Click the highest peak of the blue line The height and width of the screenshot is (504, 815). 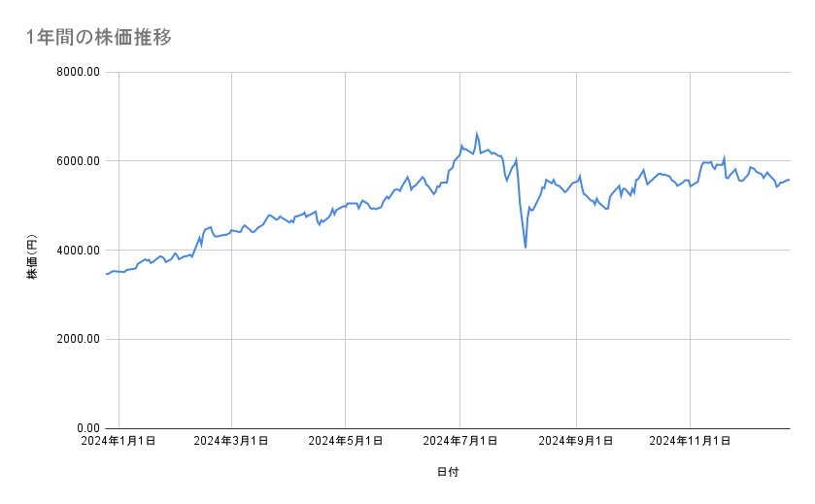(476, 133)
